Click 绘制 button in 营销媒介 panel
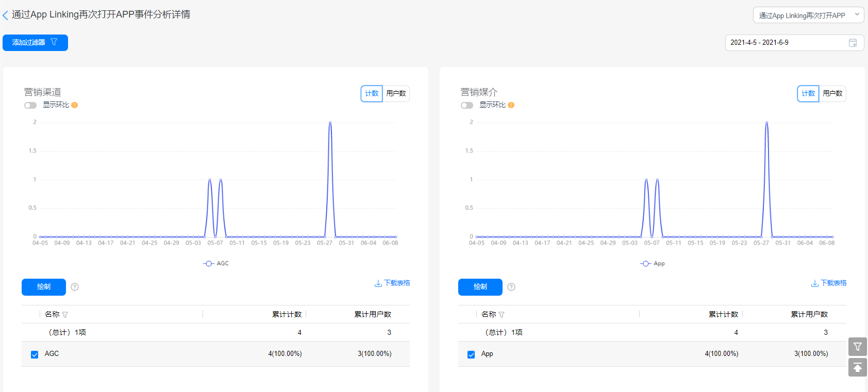The width and height of the screenshot is (868, 392). (x=480, y=287)
